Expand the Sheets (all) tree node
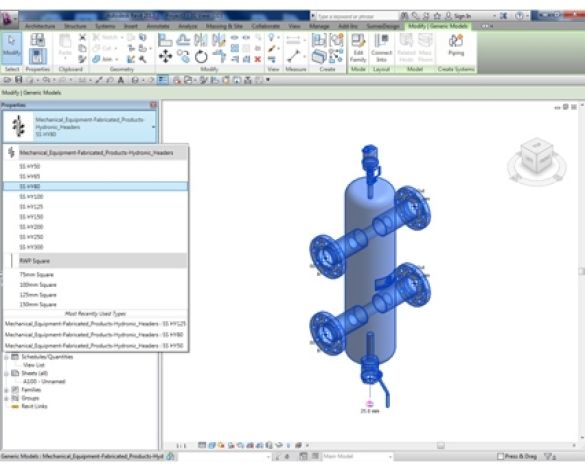Screen dimensions: 585x471 pos(6,373)
